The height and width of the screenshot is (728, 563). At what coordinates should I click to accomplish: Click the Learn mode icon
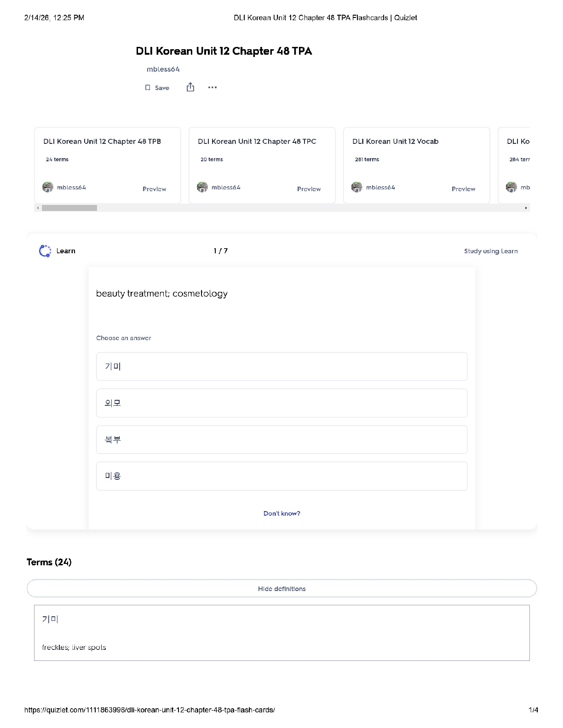(45, 251)
